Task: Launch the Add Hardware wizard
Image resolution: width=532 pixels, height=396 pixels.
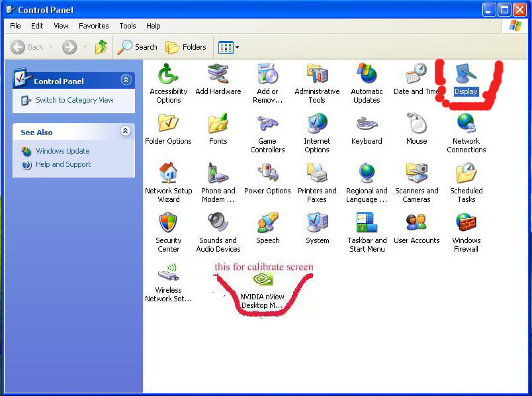Action: tap(218, 74)
